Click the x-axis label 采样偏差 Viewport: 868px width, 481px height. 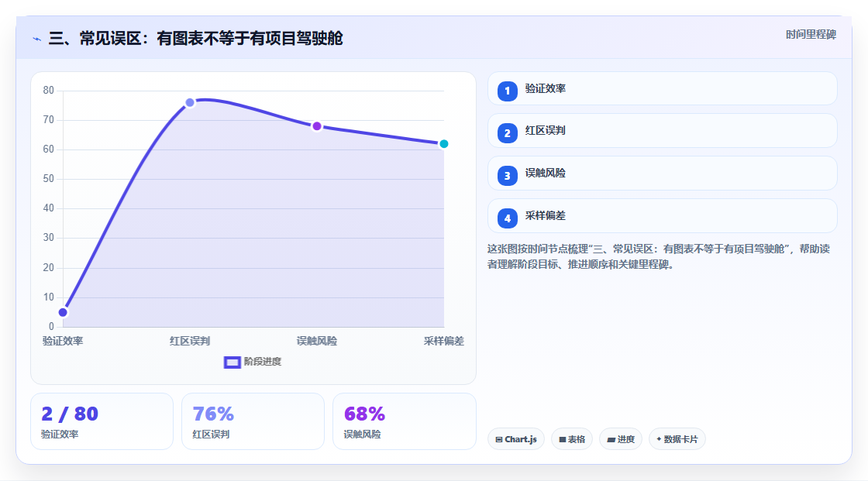tap(444, 341)
